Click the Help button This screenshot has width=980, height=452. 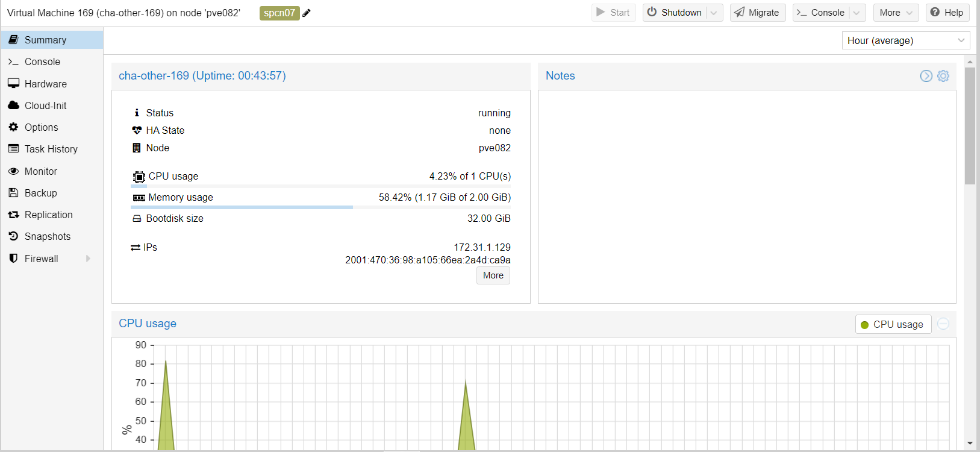pyautogui.click(x=947, y=13)
